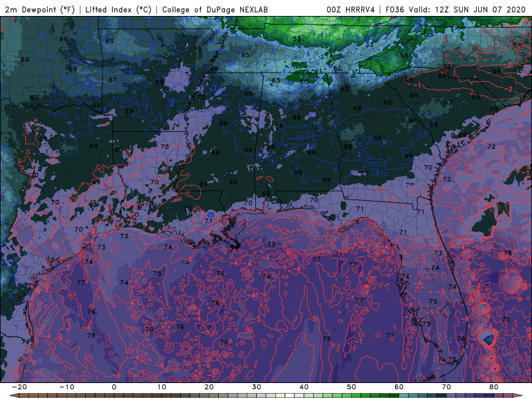Click the "Lifted Index (°C)" header label
The width and height of the screenshot is (532, 399).
point(118,9)
